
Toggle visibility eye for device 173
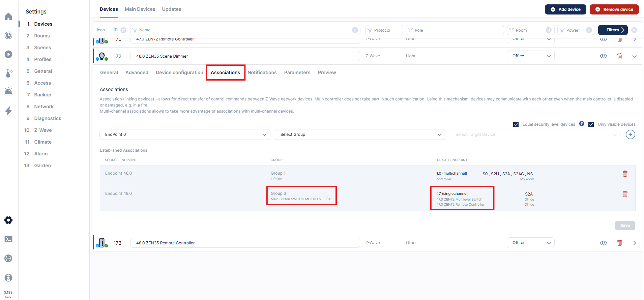604,243
